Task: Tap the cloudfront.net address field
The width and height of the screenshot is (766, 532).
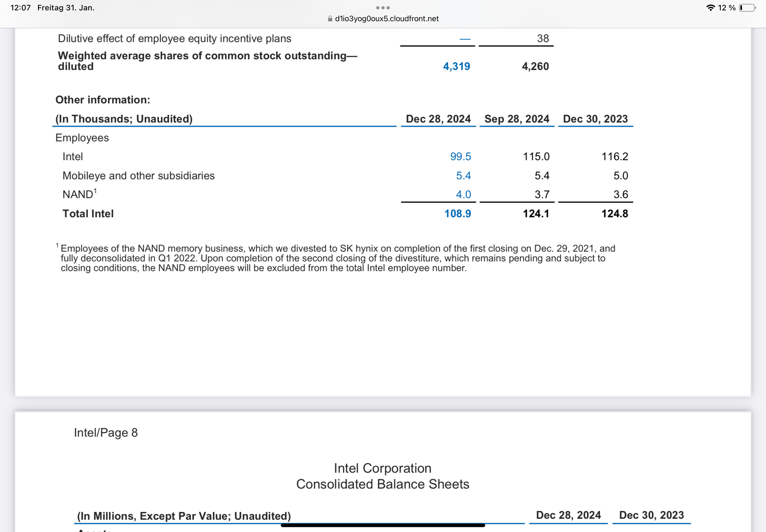Action: click(386, 19)
